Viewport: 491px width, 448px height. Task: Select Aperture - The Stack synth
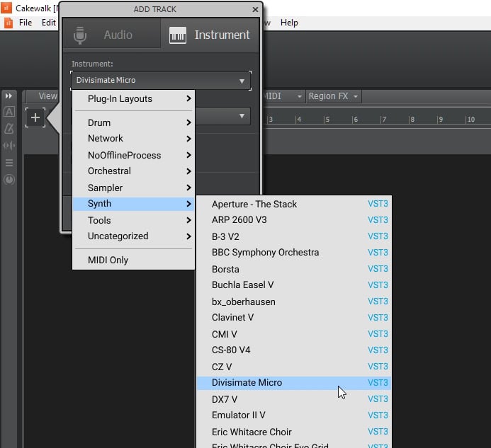[294, 204]
